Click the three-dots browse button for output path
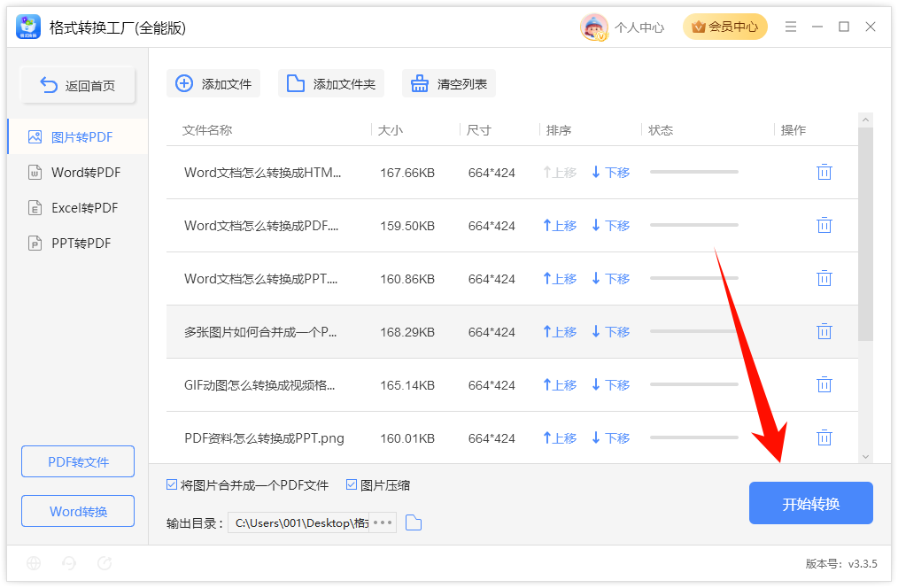 pyautogui.click(x=383, y=522)
